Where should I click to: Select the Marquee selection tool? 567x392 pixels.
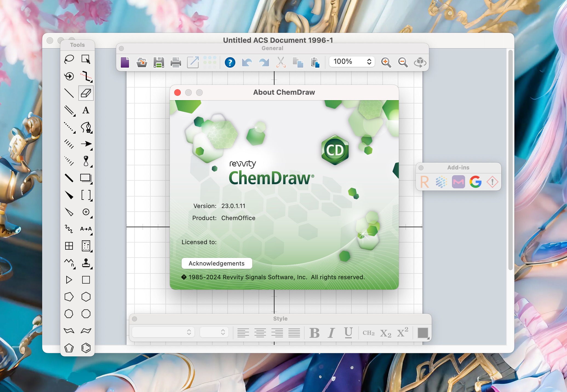pyautogui.click(x=86, y=59)
